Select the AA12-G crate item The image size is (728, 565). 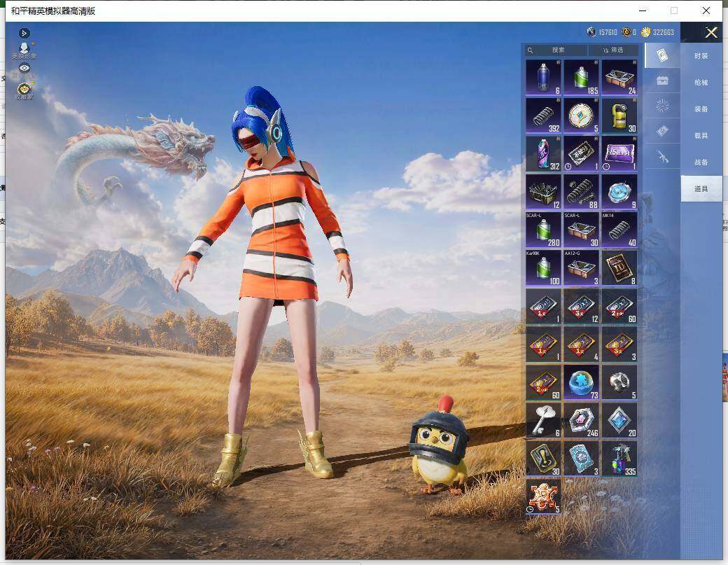tap(581, 267)
